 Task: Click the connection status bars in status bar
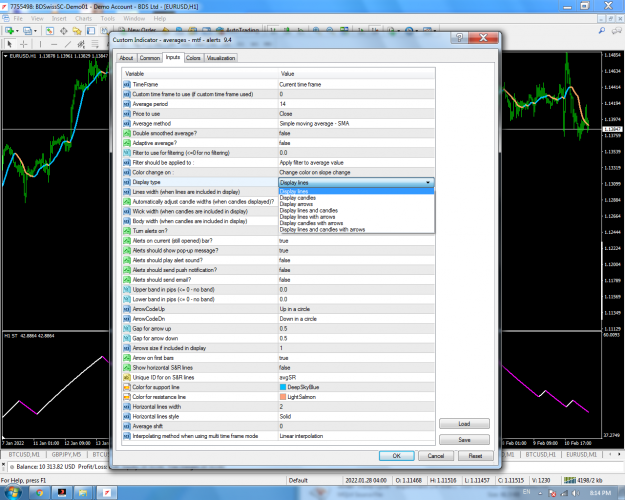click(x=570, y=480)
